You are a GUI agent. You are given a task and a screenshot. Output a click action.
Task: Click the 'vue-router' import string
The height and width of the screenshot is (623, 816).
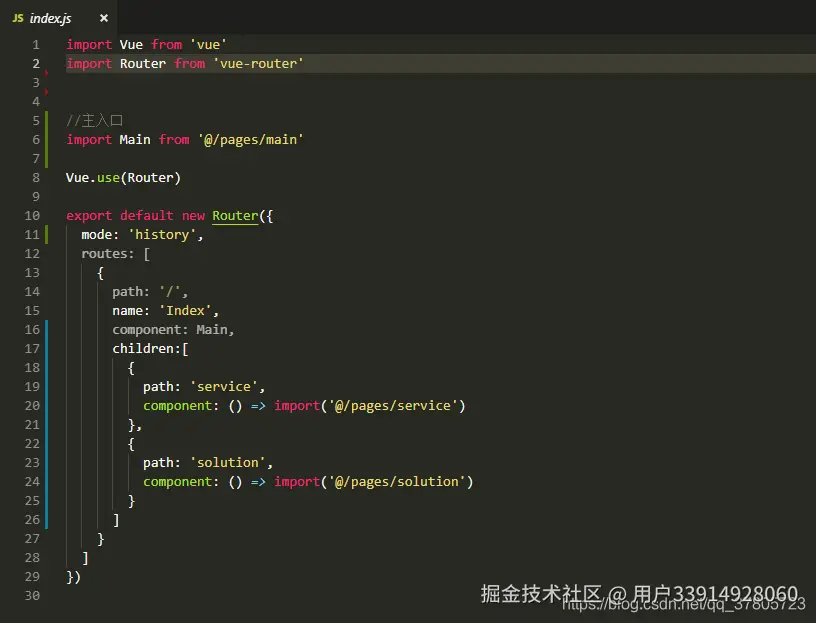click(x=258, y=63)
